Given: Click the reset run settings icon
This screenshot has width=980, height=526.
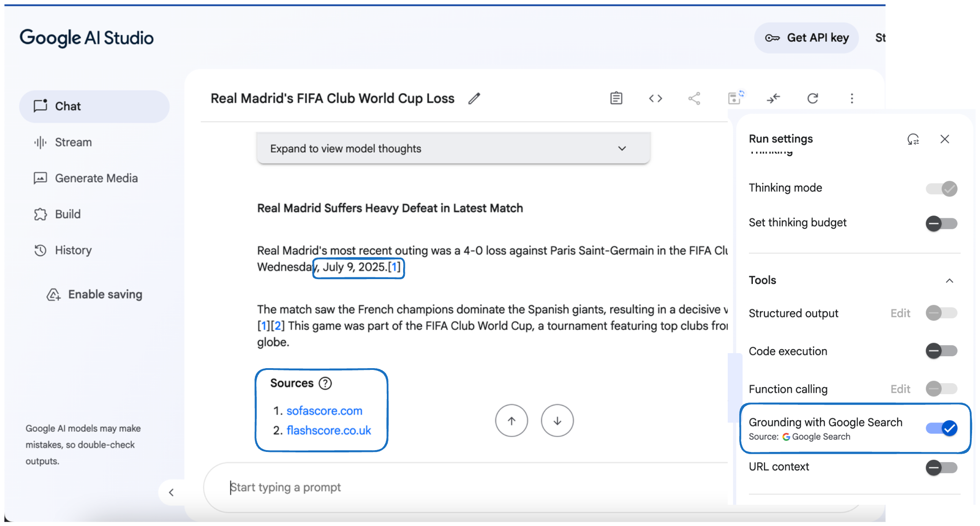Looking at the screenshot, I should pyautogui.click(x=913, y=139).
